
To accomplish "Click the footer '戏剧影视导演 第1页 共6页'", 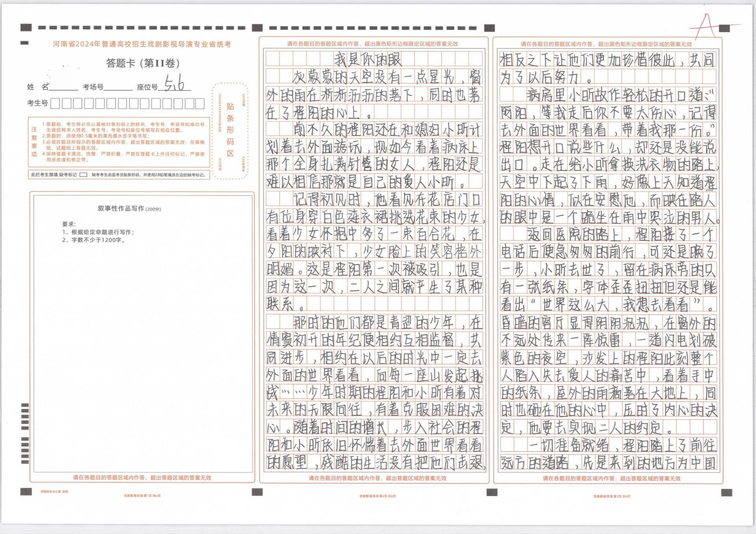I will tap(142, 496).
